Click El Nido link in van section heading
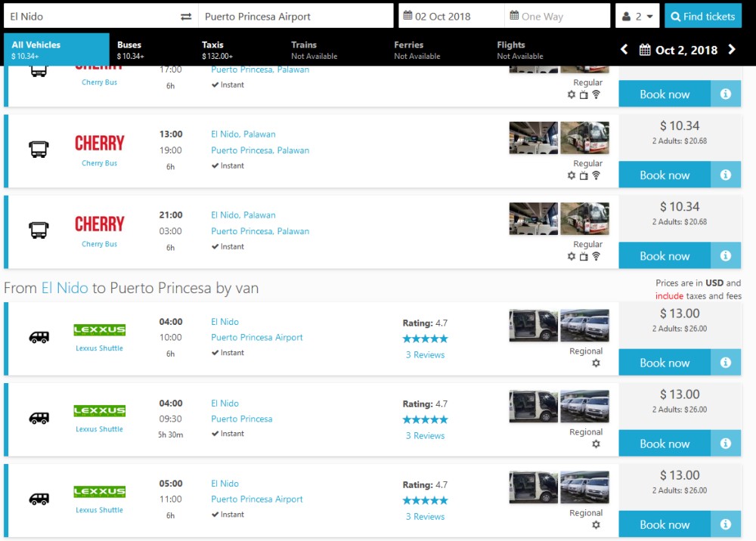756x541 pixels. coord(64,288)
